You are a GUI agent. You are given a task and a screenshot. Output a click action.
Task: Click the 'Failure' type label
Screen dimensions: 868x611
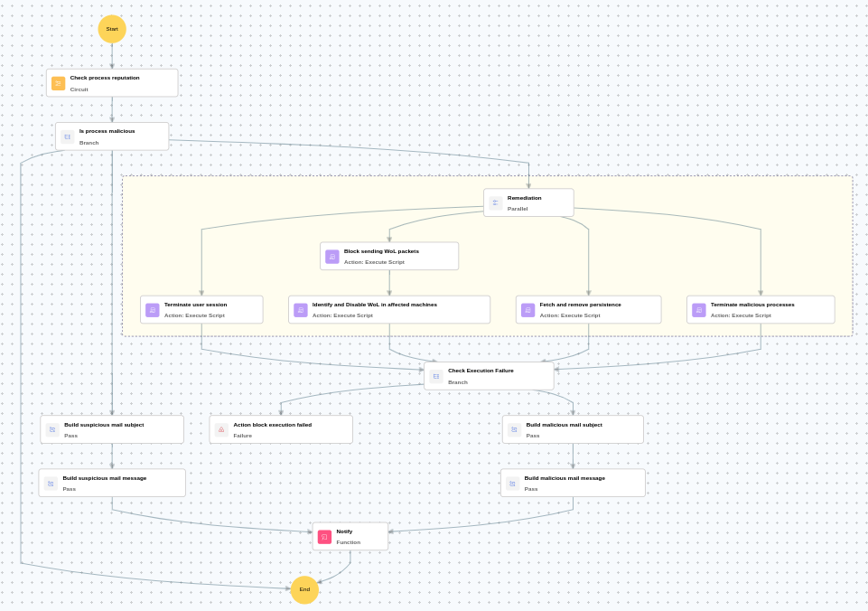[242, 436]
